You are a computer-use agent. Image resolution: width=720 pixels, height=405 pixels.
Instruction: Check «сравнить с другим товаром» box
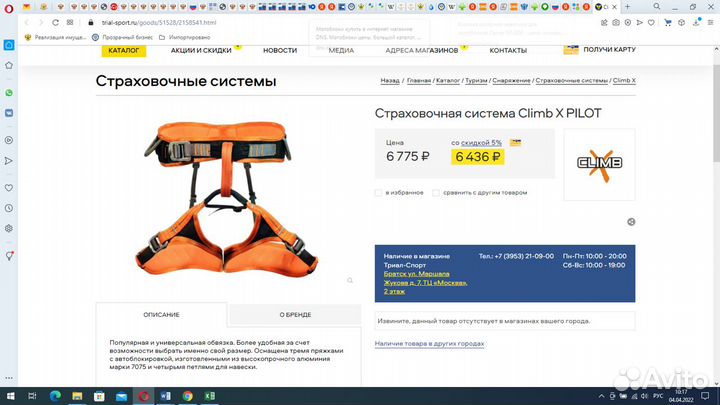click(436, 193)
